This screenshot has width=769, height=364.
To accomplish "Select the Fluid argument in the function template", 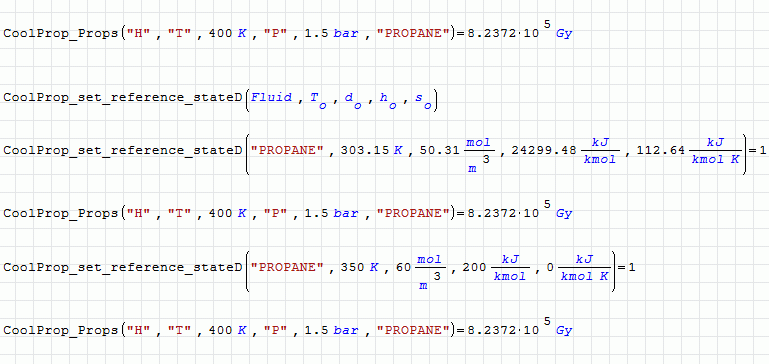I will click(271, 97).
